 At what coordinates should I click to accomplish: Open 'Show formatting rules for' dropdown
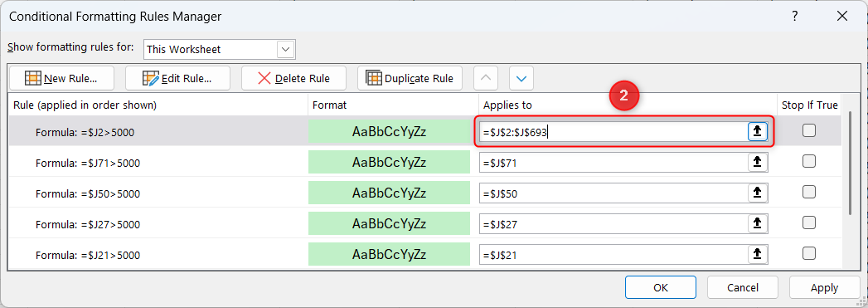pyautogui.click(x=286, y=49)
